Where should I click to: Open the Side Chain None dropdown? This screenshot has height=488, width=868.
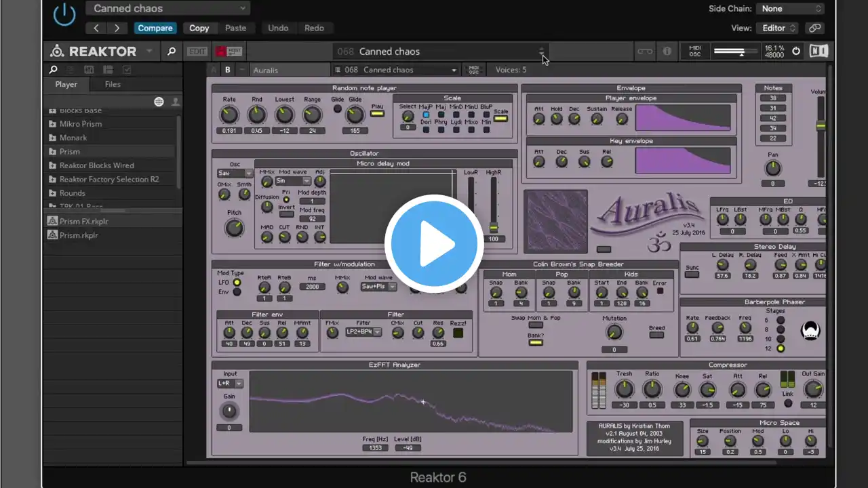point(790,8)
